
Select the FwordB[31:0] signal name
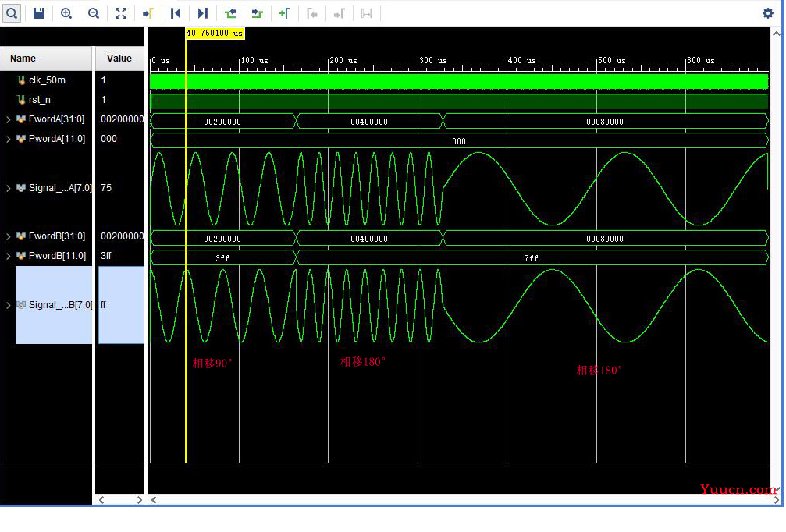pos(57,236)
